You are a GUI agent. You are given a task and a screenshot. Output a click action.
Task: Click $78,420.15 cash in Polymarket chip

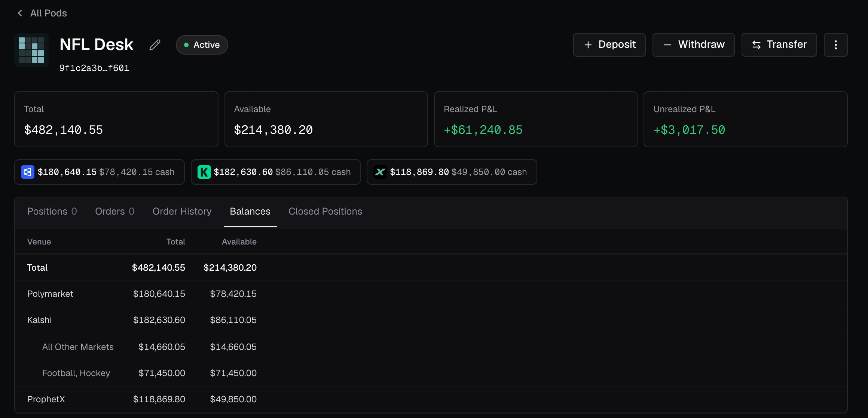pos(137,172)
